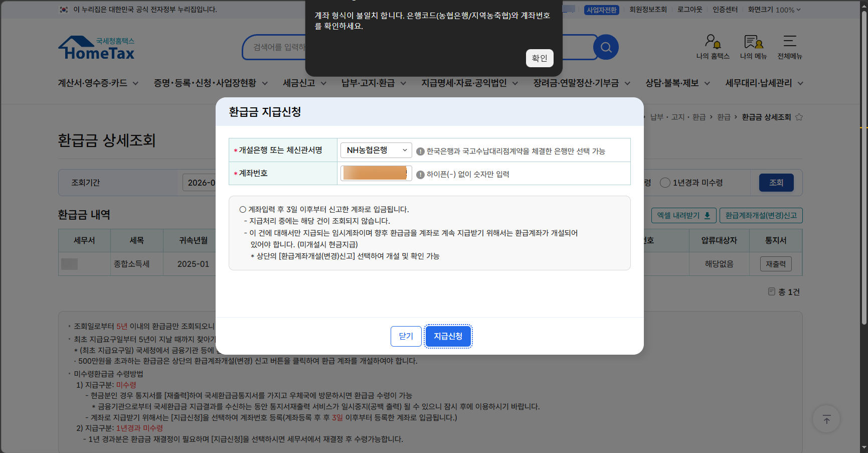Click the 2025-01 table cell
This screenshot has width=868, height=453.
point(193,264)
